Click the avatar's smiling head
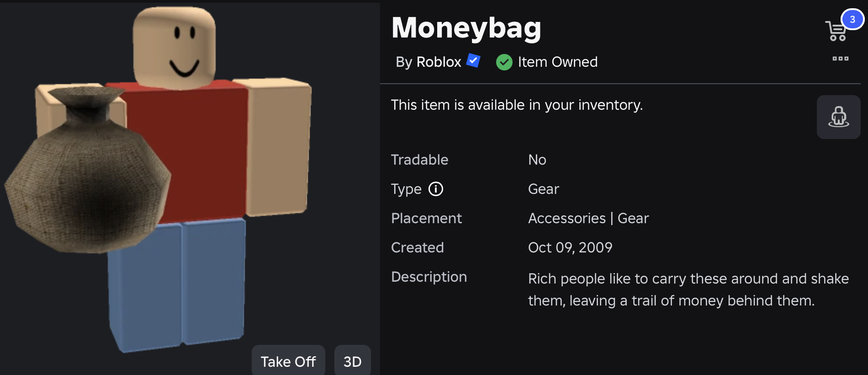Viewport: 868px width, 375px height. (174, 48)
